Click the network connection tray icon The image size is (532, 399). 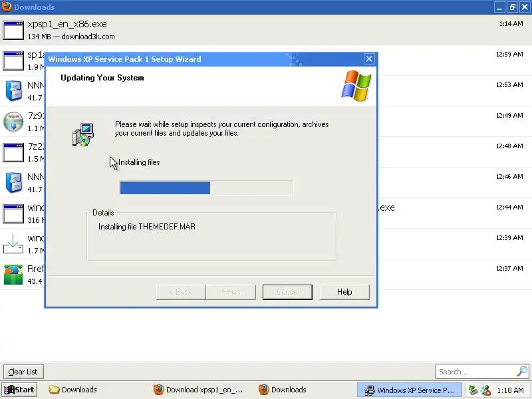486,390
